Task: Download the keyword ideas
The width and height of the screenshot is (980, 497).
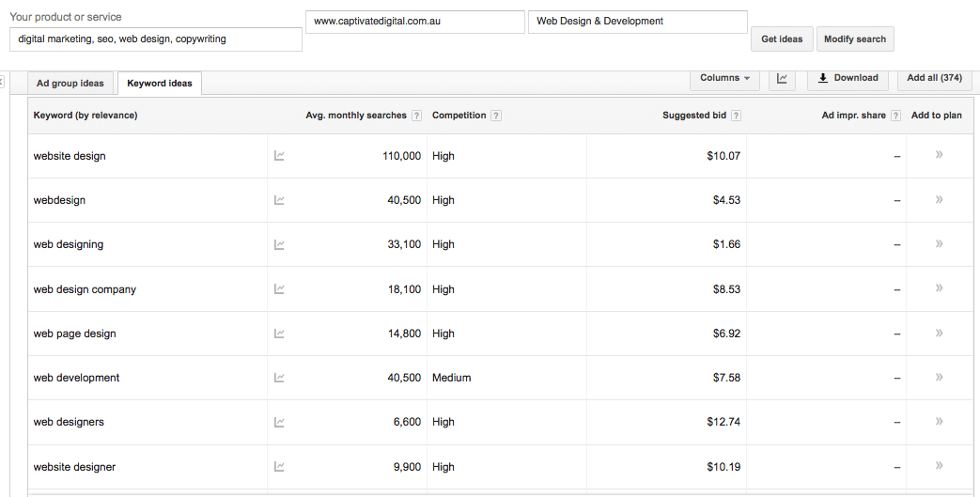Action: (x=848, y=78)
